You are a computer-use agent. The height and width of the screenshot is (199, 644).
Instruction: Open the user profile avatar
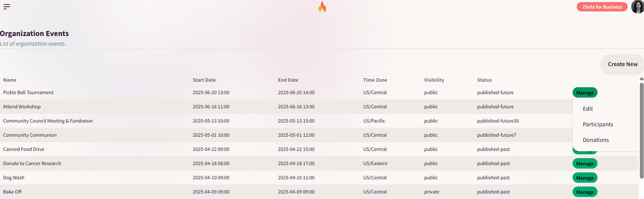click(x=638, y=7)
